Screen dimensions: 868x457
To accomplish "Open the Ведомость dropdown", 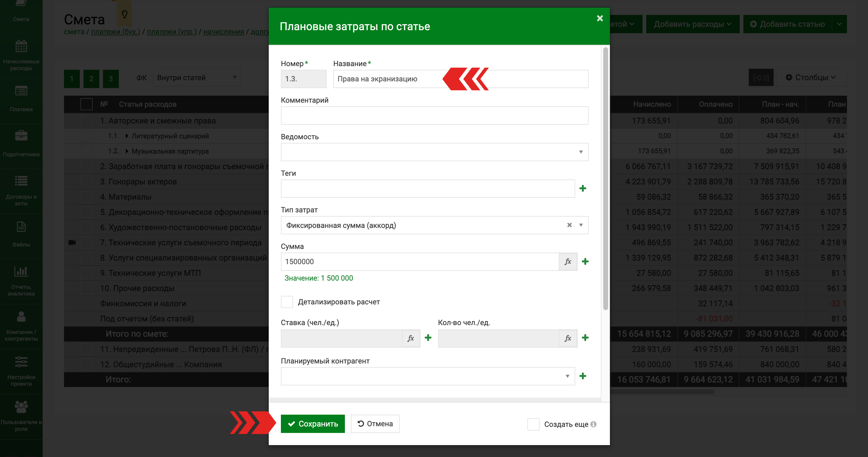I will click(x=434, y=152).
